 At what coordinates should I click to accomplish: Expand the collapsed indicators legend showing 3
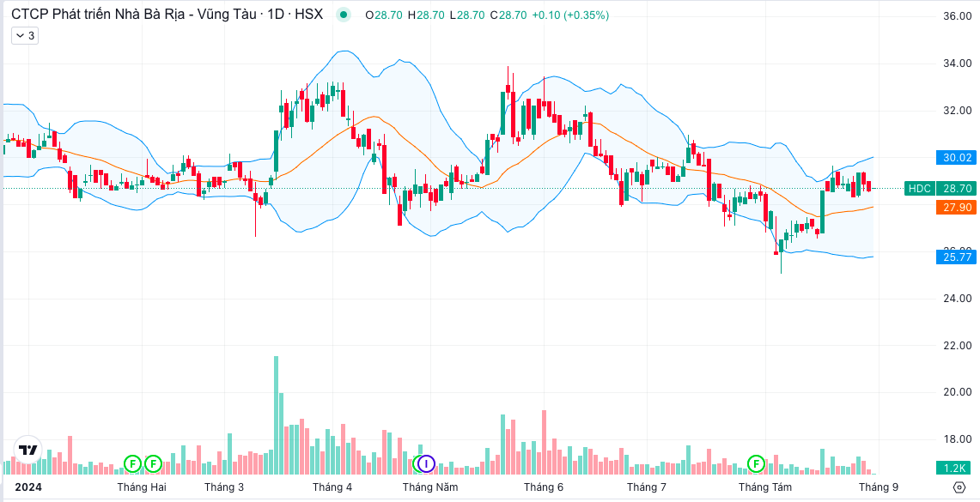[25, 36]
